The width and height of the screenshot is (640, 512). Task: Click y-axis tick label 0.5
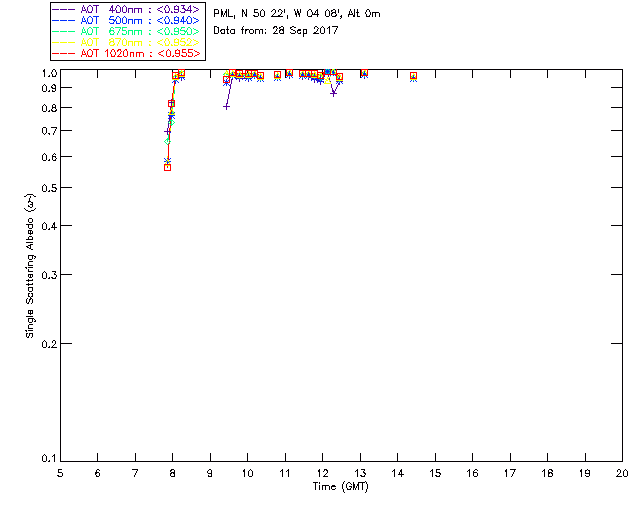tap(49, 188)
